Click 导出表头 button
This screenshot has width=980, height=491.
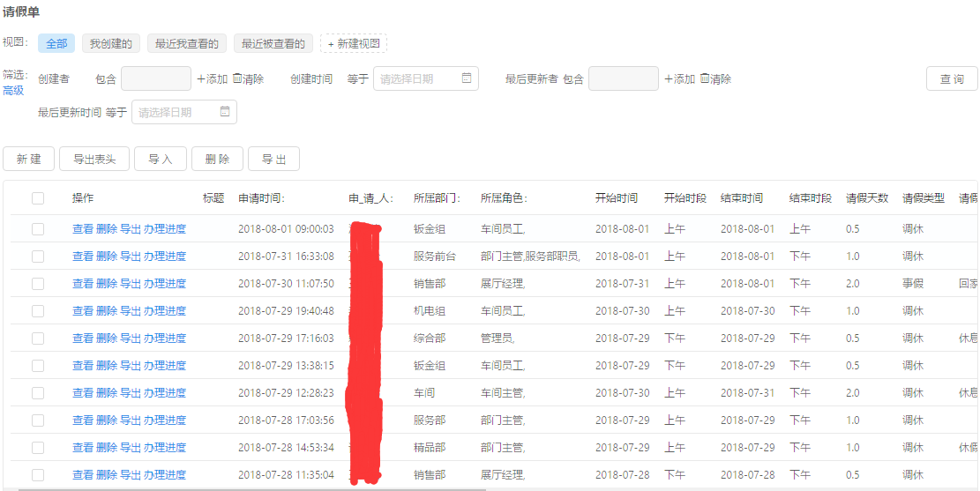(94, 159)
